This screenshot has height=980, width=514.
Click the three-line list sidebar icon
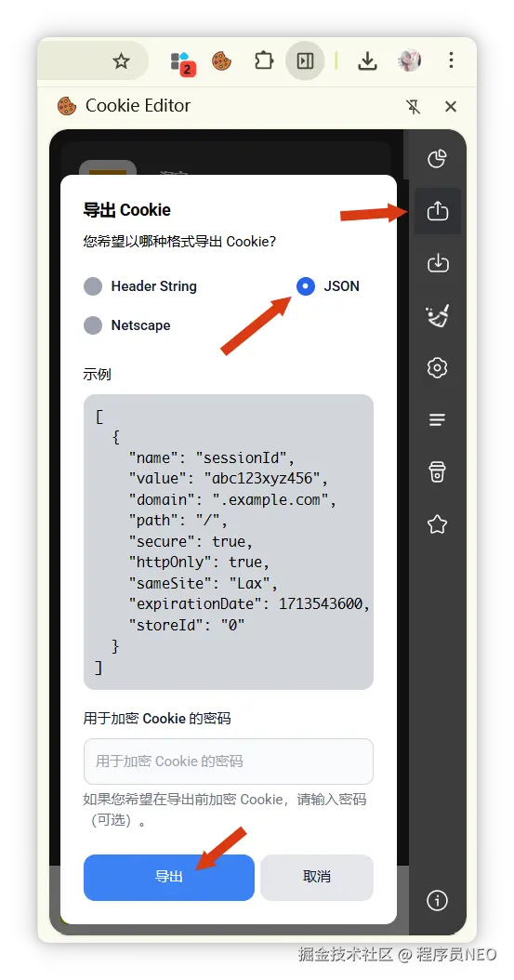(x=437, y=419)
